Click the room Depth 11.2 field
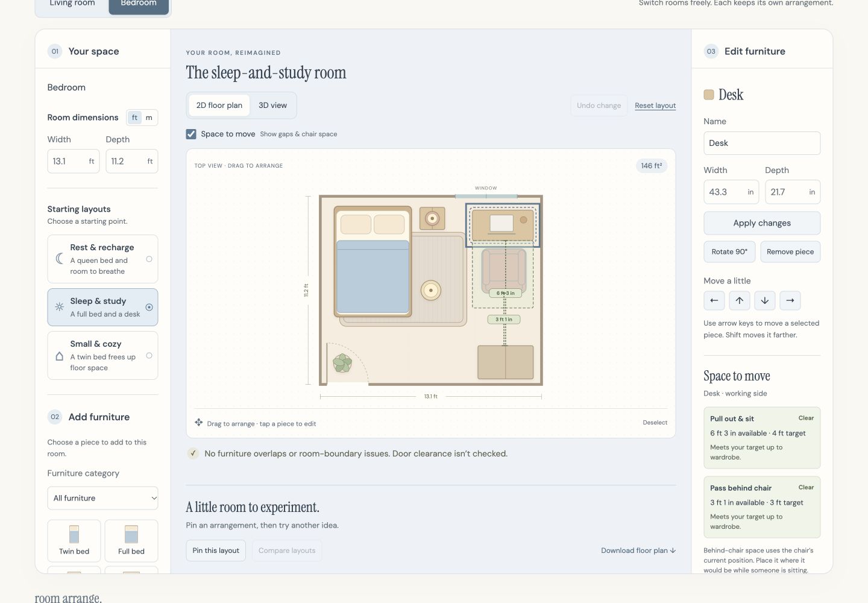 [132, 162]
